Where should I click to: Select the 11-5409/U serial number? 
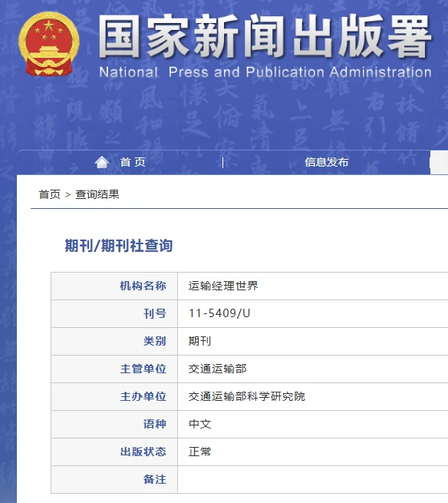click(219, 313)
